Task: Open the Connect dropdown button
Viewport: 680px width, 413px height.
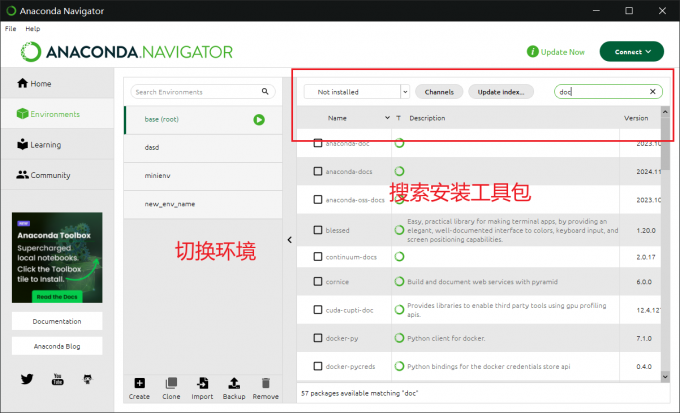Action: point(631,52)
